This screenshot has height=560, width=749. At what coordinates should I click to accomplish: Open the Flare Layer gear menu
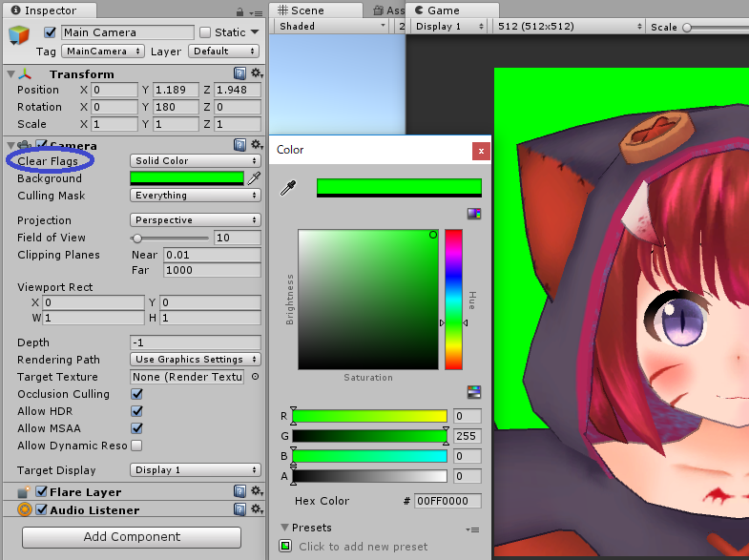[257, 491]
